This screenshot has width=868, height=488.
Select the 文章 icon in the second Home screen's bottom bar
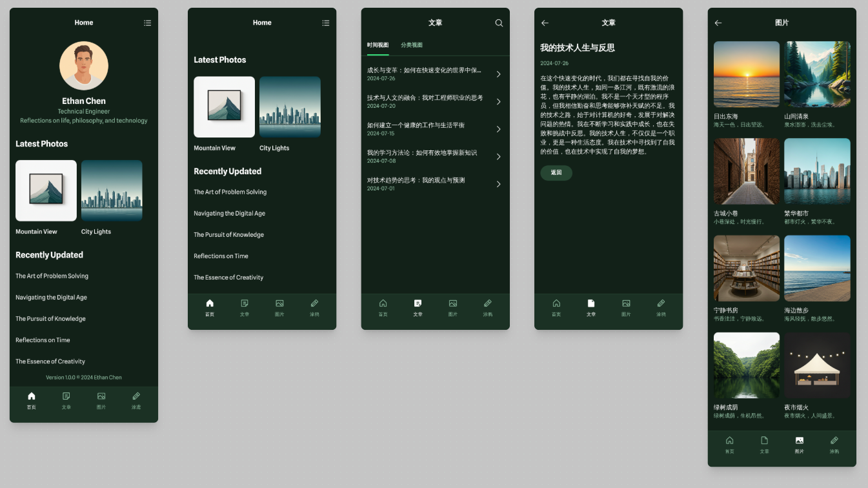pyautogui.click(x=245, y=303)
